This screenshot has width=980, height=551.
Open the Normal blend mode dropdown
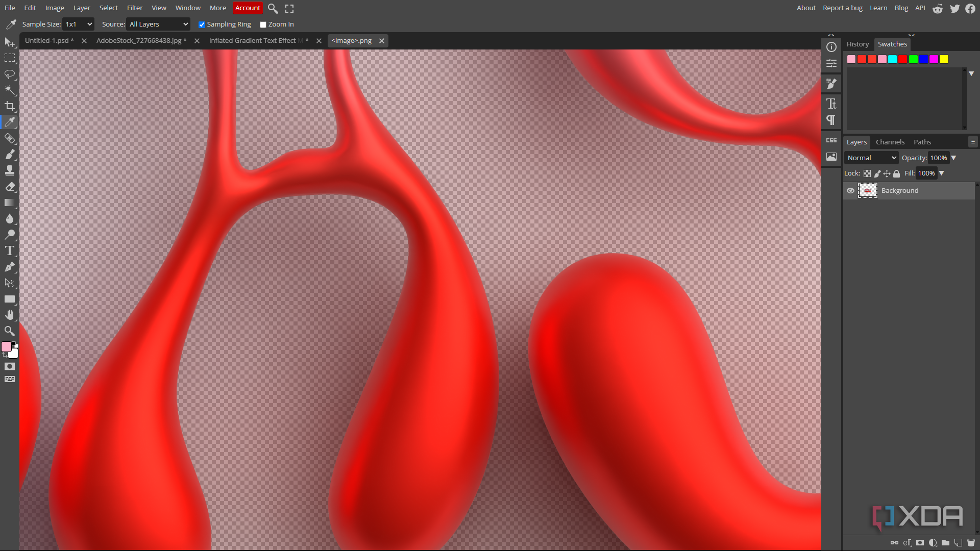(x=871, y=158)
